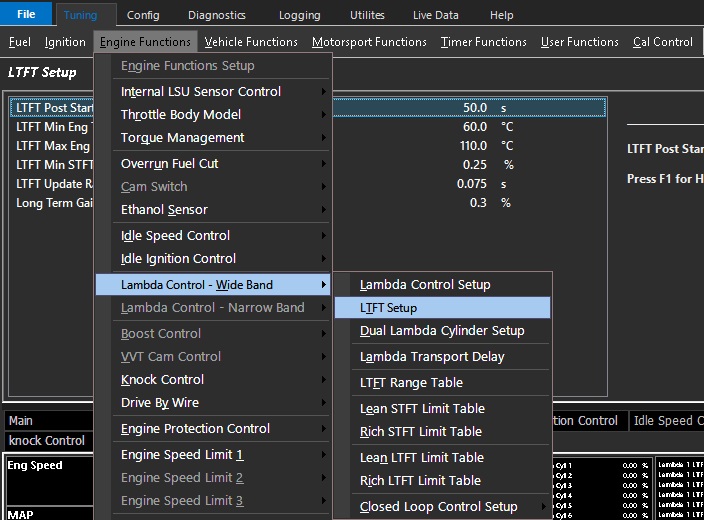Expand Closed Loop Control Setup submenu
The image size is (704, 520).
442,507
